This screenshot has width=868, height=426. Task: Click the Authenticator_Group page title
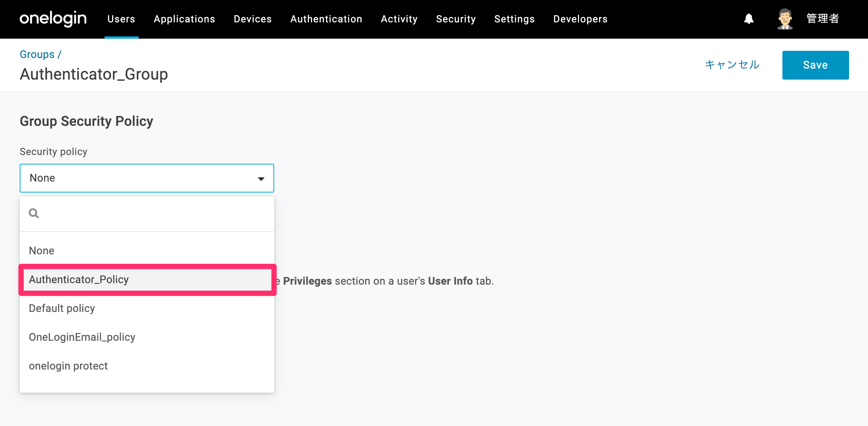pos(94,74)
